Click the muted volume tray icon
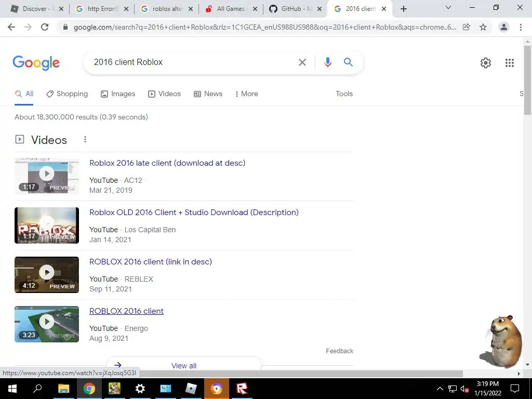The width and height of the screenshot is (532, 399). point(464,389)
